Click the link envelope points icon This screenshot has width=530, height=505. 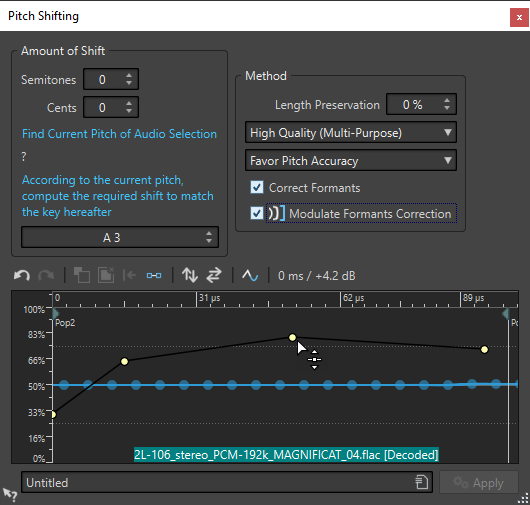(154, 276)
